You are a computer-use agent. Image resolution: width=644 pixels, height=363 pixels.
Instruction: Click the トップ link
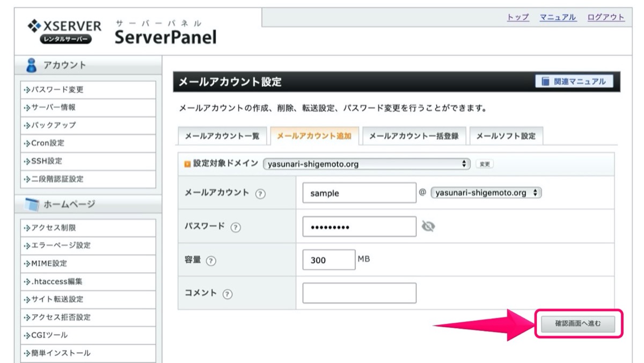pyautogui.click(x=518, y=17)
